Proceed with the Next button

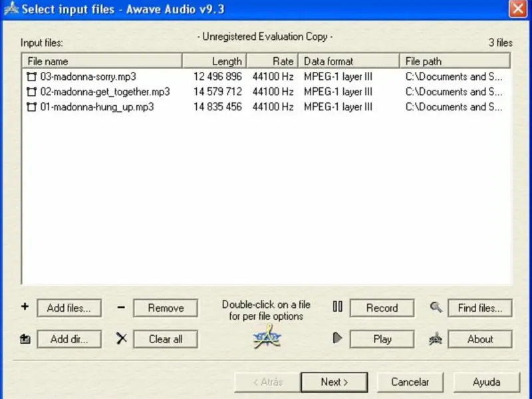coord(334,382)
